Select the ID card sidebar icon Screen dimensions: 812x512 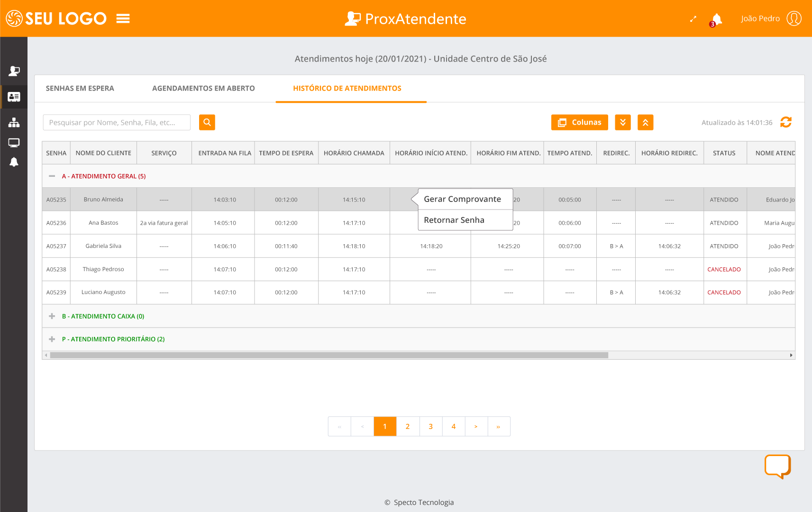pyautogui.click(x=14, y=97)
